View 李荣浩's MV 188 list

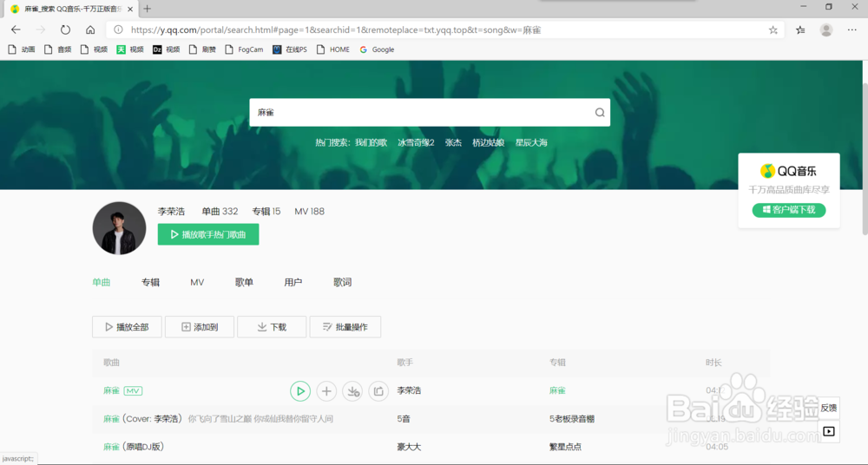click(x=310, y=211)
